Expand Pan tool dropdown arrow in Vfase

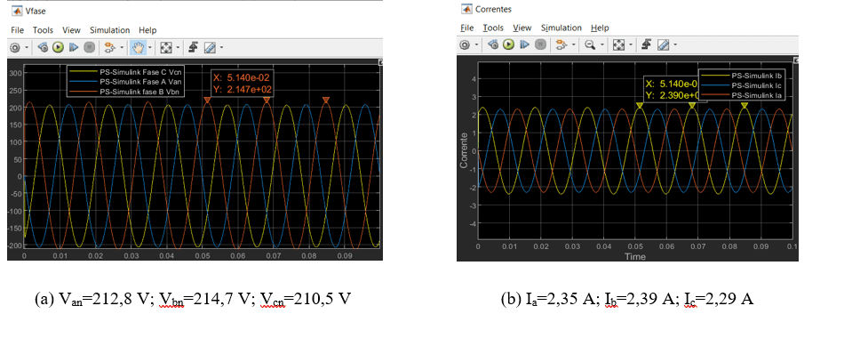(149, 48)
